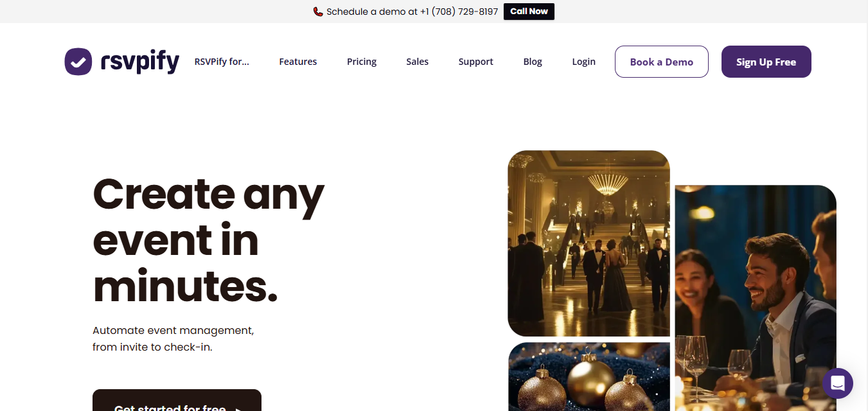Click the rsvpify wordmark text
Viewport: 868px width, 411px height.
(x=140, y=62)
